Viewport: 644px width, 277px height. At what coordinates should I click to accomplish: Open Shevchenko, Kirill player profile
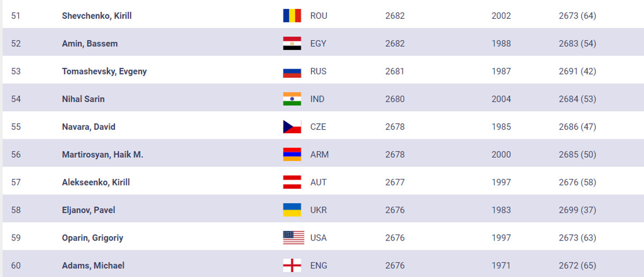pyautogui.click(x=97, y=16)
